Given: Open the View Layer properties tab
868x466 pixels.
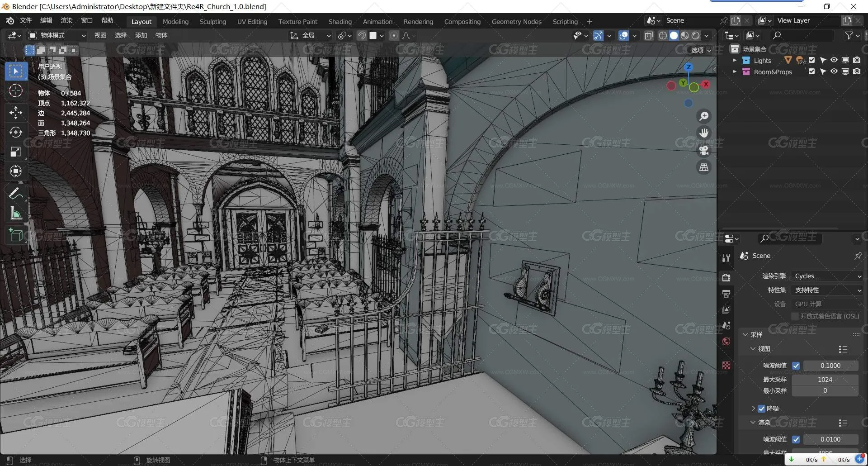Looking at the screenshot, I should click(x=726, y=309).
